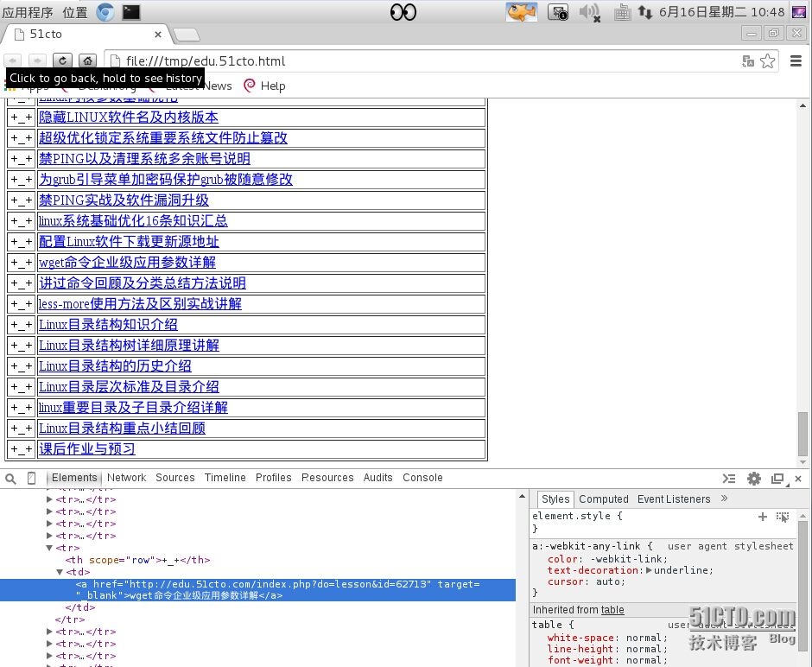Open link Linux目录结构的历史介绍
812x667 pixels.
(115, 365)
